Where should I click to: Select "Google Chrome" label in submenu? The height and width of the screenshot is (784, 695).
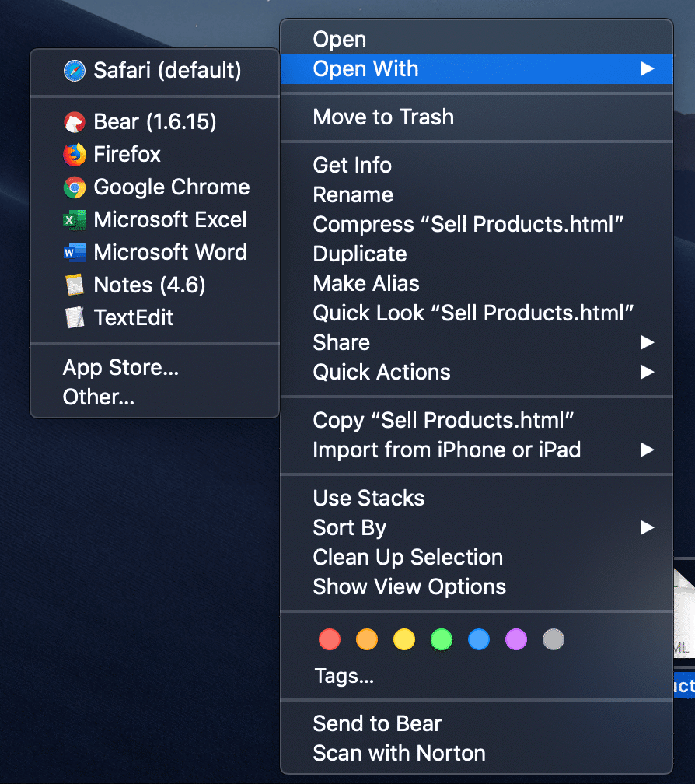click(x=171, y=187)
